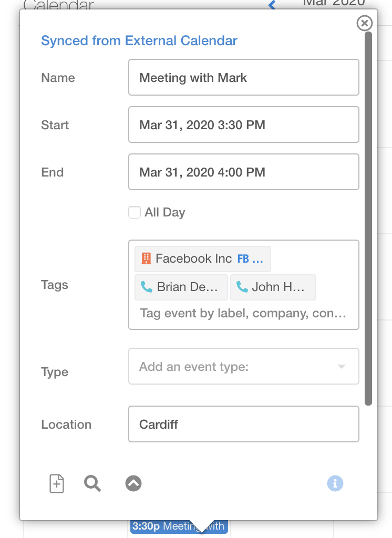The height and width of the screenshot is (538, 392).
Task: Select the Facebook Inc tag
Action: click(202, 258)
